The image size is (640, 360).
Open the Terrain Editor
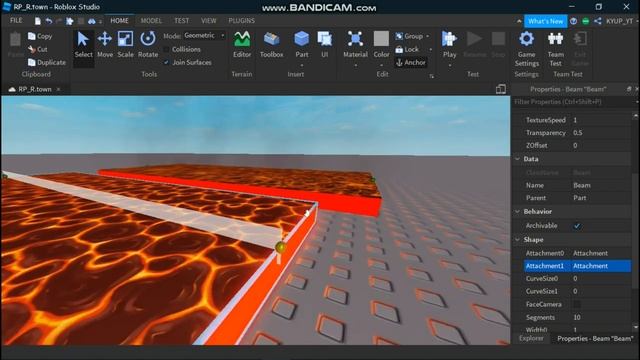(x=242, y=44)
